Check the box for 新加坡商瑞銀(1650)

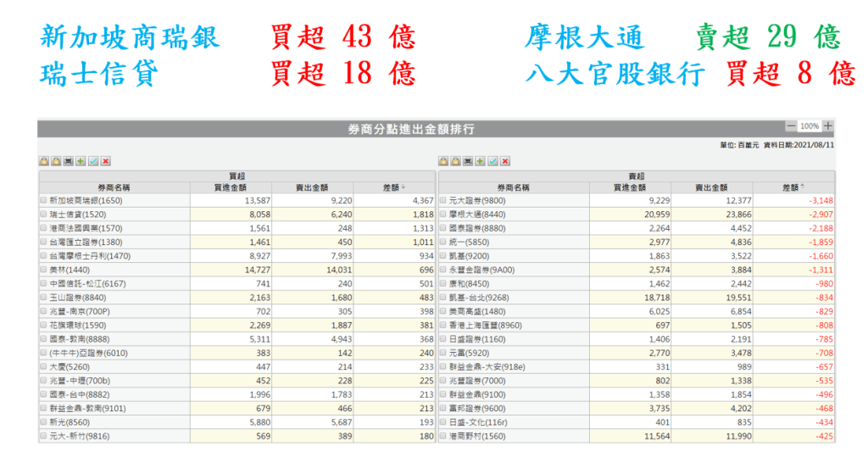coord(44,200)
